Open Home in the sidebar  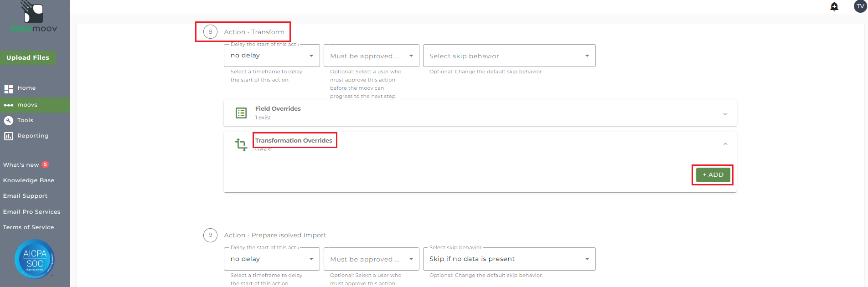point(26,88)
